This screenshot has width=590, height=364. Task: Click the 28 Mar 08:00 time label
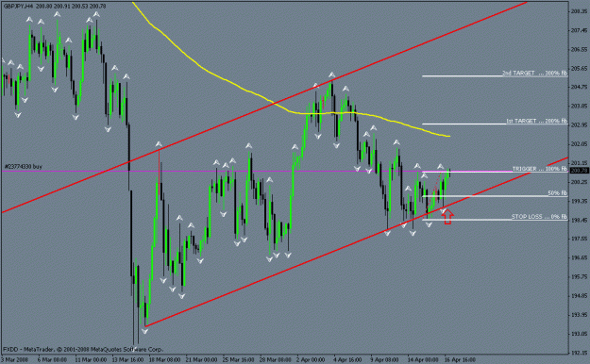tap(276, 360)
